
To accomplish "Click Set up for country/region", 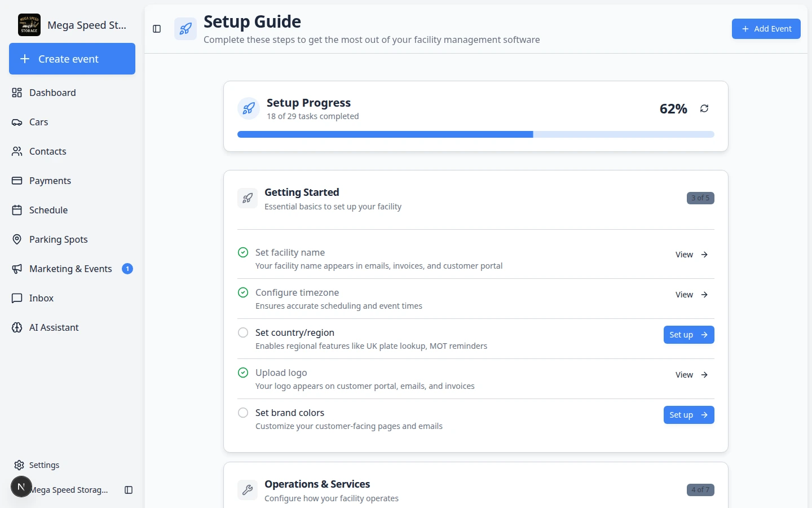I will click(x=689, y=335).
